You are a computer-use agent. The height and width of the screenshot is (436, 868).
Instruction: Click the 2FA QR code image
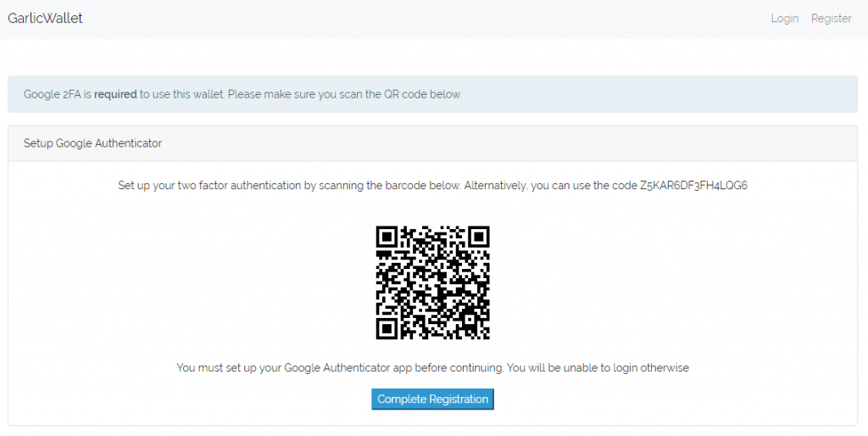tap(433, 283)
